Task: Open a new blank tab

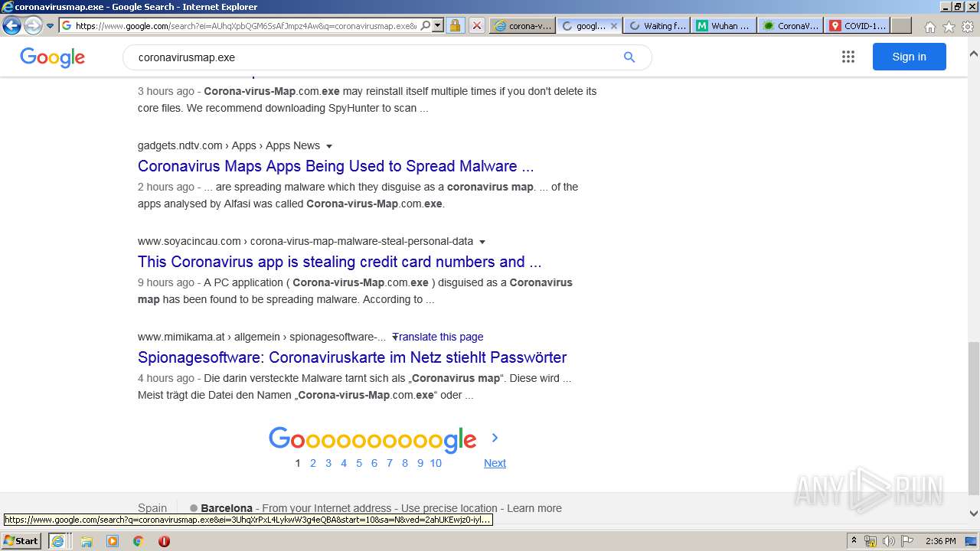Action: 901,25
